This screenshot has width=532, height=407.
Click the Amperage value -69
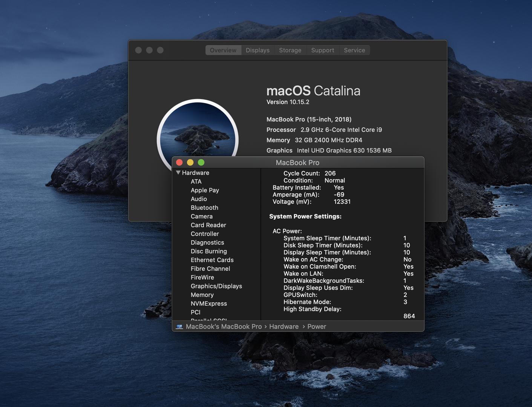[x=339, y=195]
